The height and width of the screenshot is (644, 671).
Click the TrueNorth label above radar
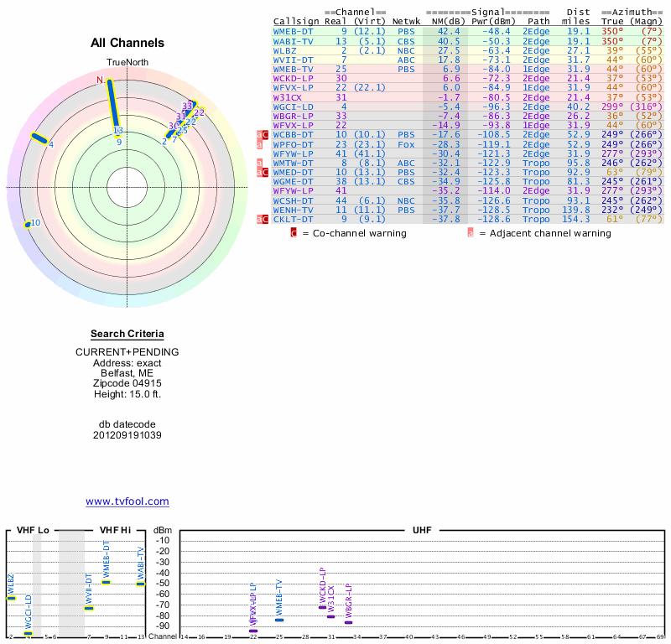click(x=127, y=63)
